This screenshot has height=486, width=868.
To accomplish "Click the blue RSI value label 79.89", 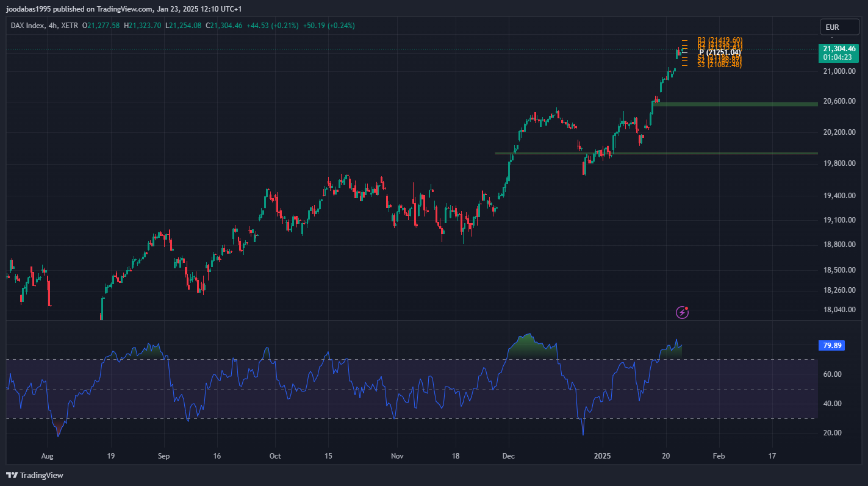I will click(832, 346).
